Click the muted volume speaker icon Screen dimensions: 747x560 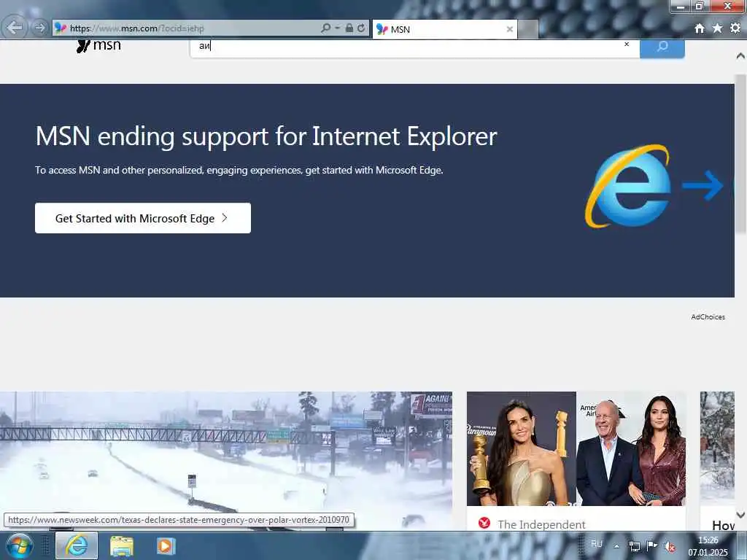(670, 547)
